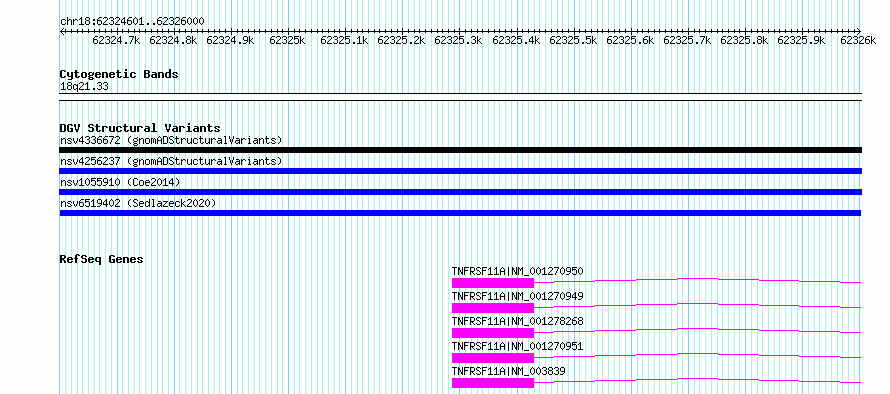Select the TNFRSF11A|NM_003839 transcript label
890x394 pixels.
(509, 371)
